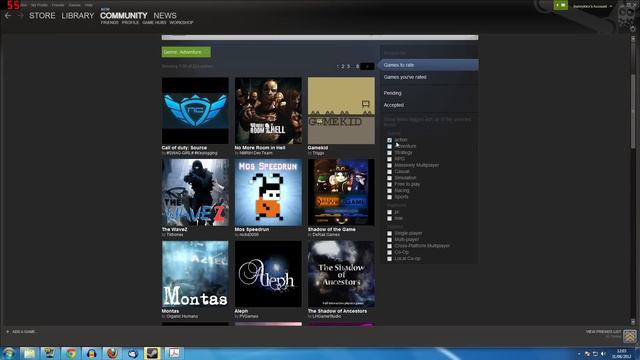Uncheck the Action genre checkbox

pyautogui.click(x=389, y=140)
